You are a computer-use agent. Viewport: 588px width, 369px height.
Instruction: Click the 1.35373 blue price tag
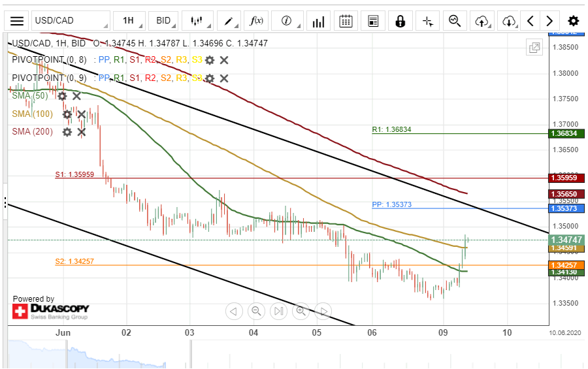coord(566,208)
